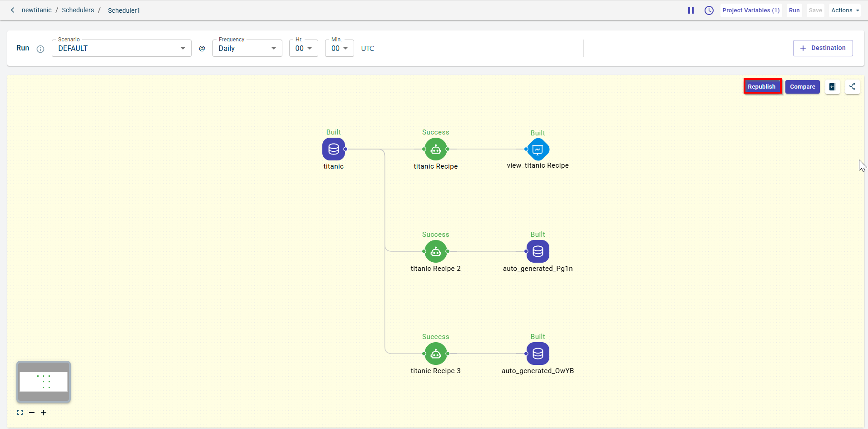
Task: Click the zoom in plus control
Action: click(44, 413)
